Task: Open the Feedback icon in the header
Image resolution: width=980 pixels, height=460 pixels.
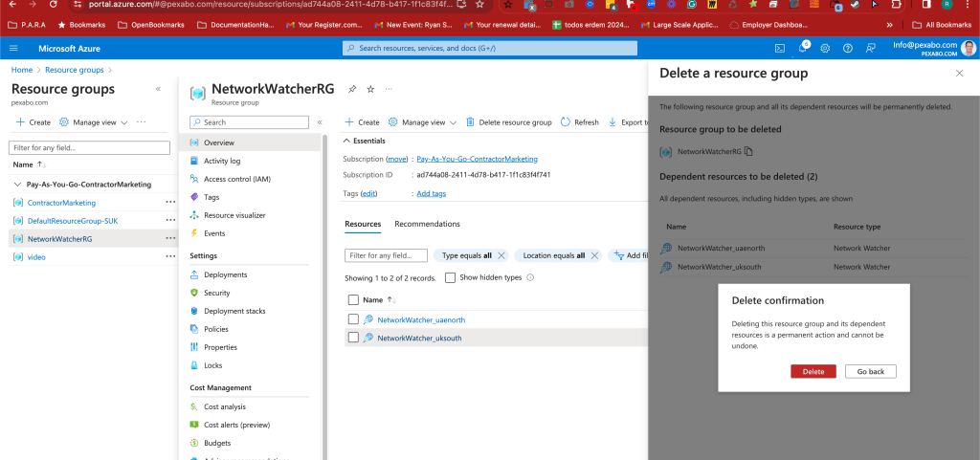Action: [870, 49]
